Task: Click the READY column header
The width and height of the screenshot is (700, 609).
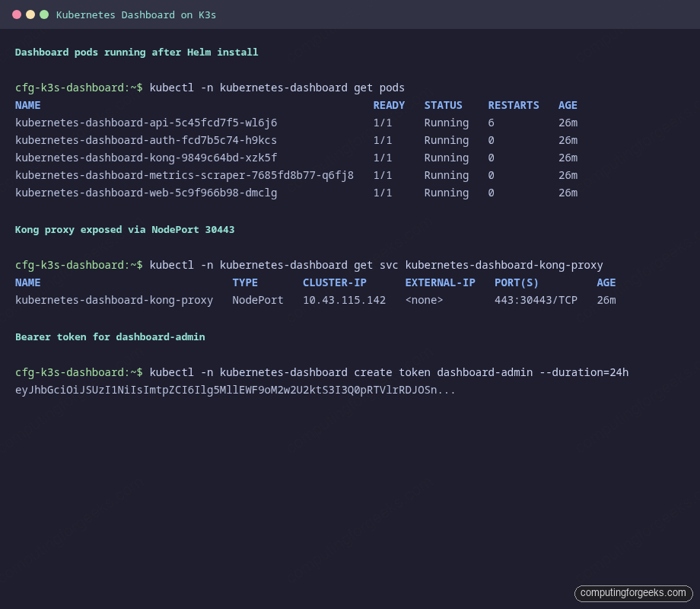Action: coord(389,105)
